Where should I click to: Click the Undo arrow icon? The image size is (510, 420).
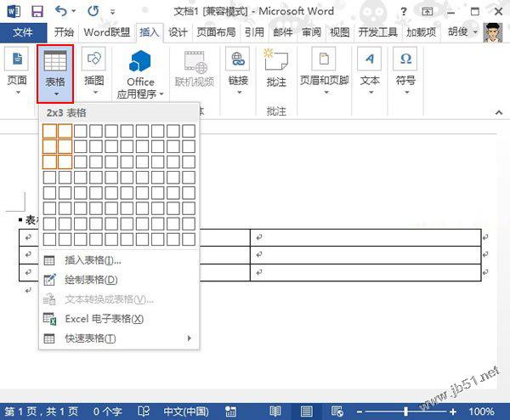[61, 11]
